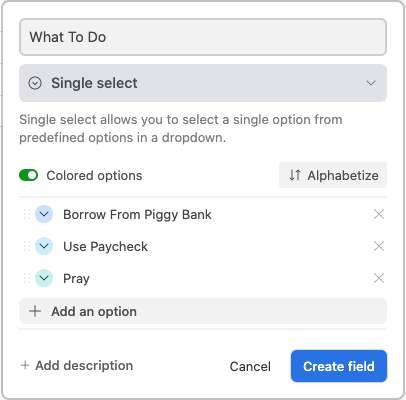
Task: Alphabetize the select options
Action: 333,175
